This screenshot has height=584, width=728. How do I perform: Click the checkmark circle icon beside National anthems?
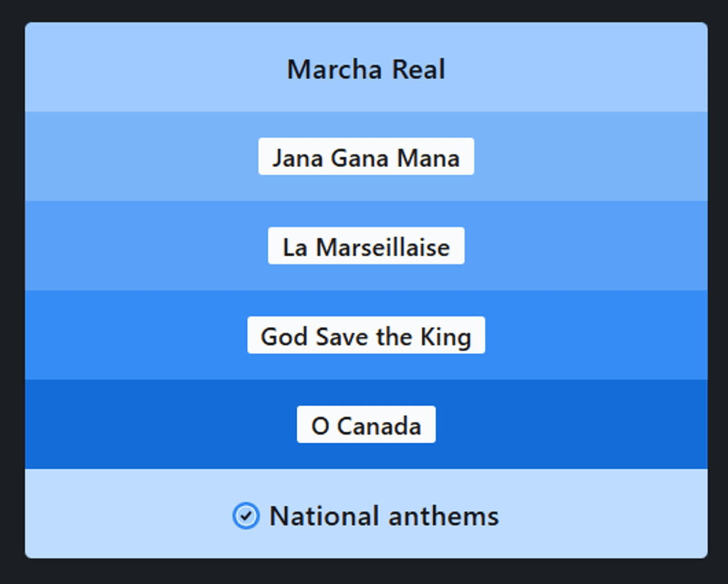click(246, 516)
